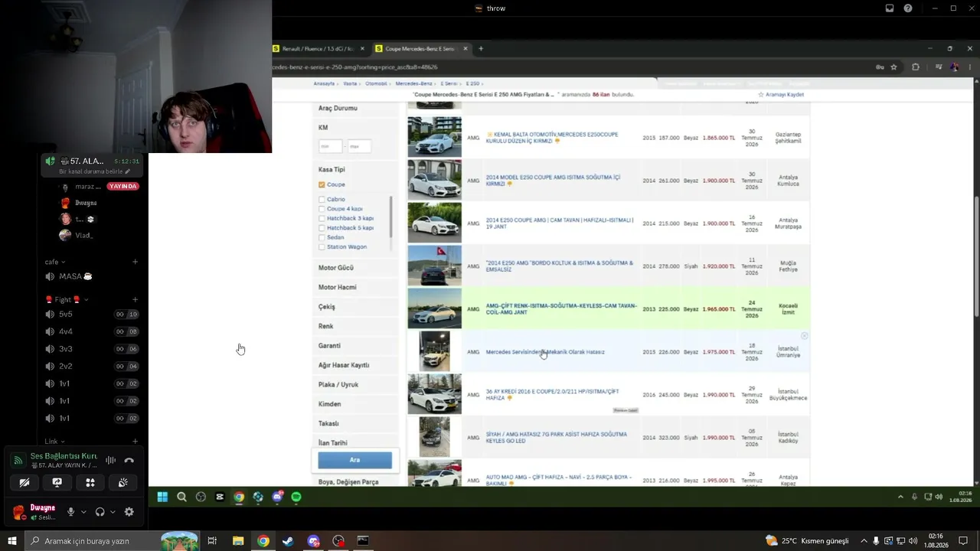Viewport: 980px width, 551px height.
Task: Check the Station Wagon checkbox
Action: click(322, 247)
